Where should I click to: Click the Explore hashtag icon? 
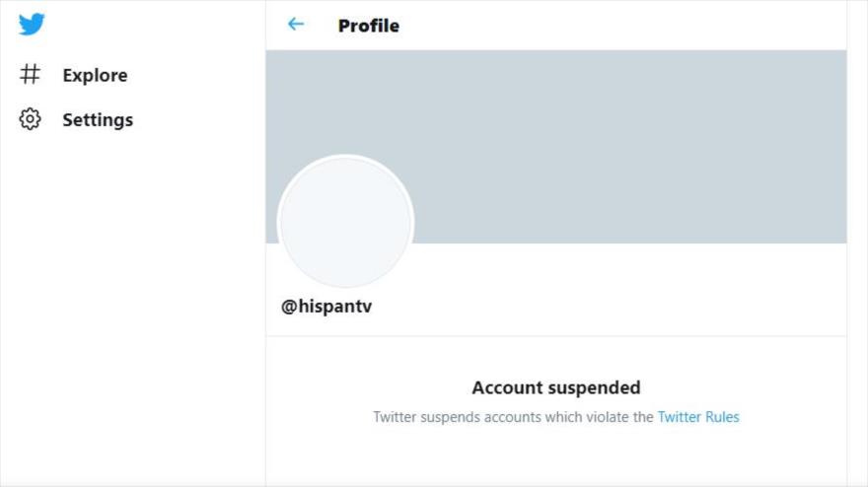click(31, 75)
